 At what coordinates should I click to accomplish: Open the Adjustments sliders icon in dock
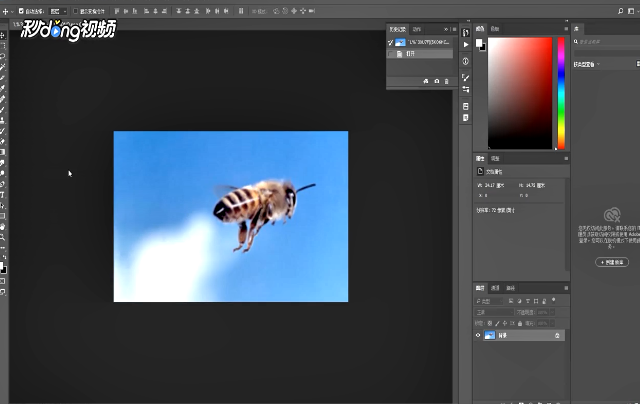(x=465, y=89)
